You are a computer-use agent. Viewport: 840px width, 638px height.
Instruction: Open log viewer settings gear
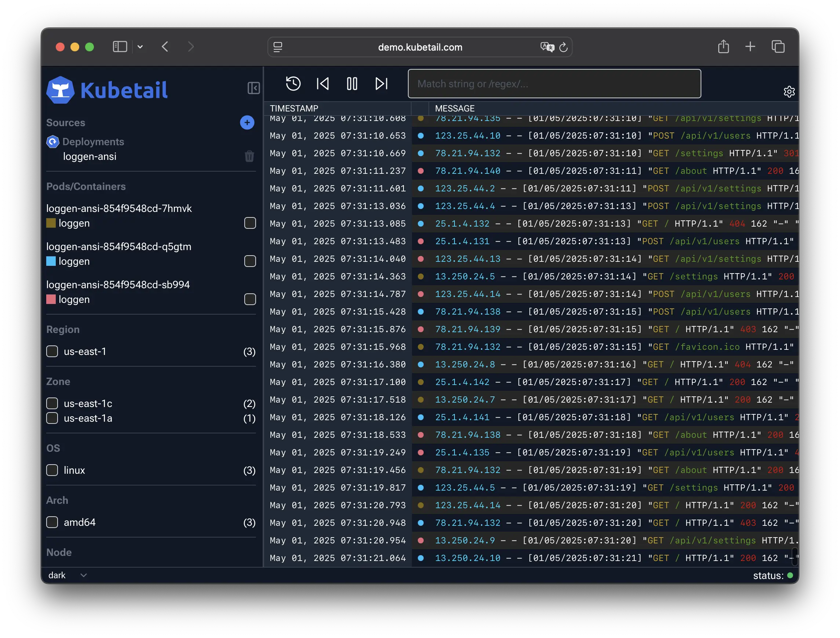tap(789, 92)
